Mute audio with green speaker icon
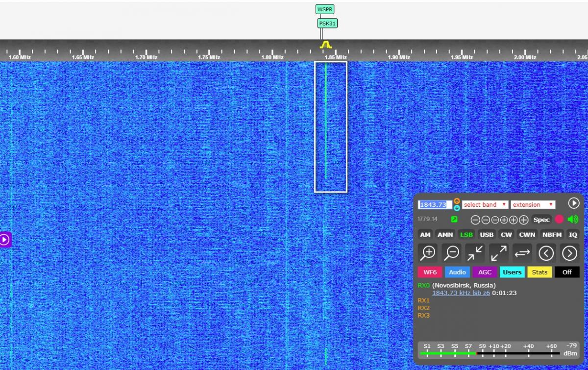 coord(573,220)
